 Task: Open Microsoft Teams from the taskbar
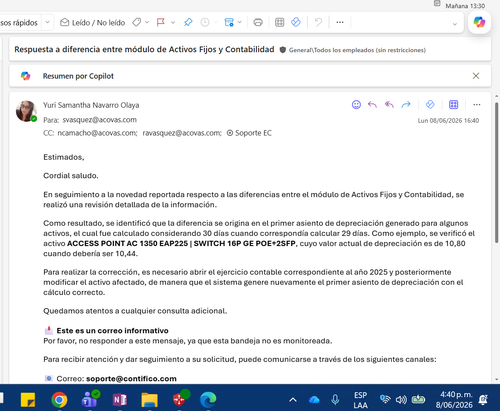click(x=89, y=399)
